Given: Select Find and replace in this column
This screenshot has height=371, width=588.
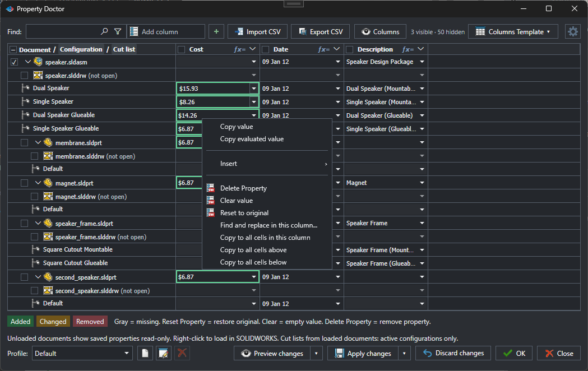Looking at the screenshot, I should (267, 225).
